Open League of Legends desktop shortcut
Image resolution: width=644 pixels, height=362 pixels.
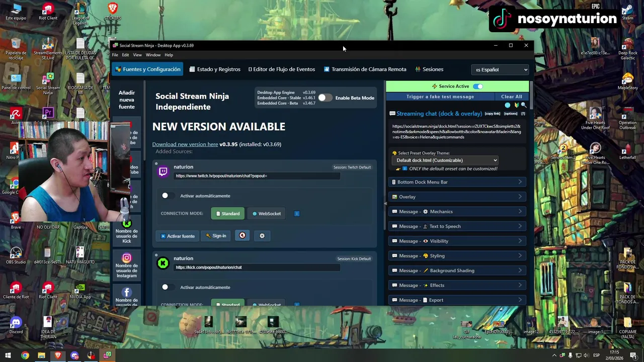80,13
